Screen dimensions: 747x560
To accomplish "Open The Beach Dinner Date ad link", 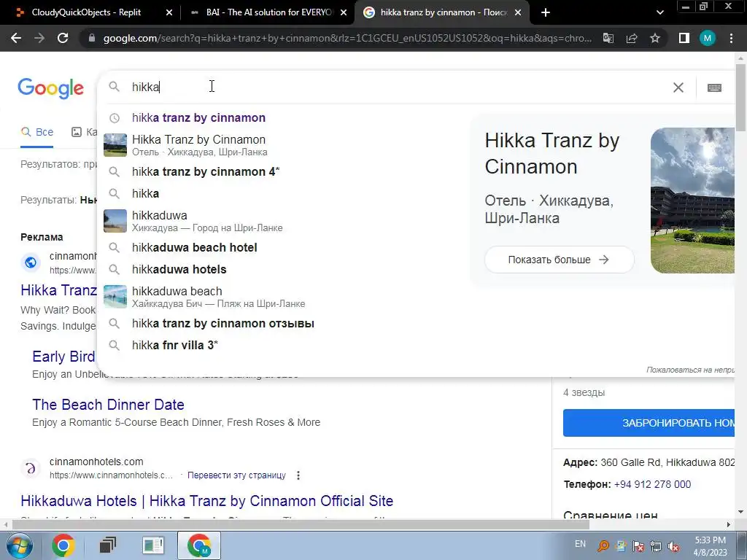I will pyautogui.click(x=108, y=405).
